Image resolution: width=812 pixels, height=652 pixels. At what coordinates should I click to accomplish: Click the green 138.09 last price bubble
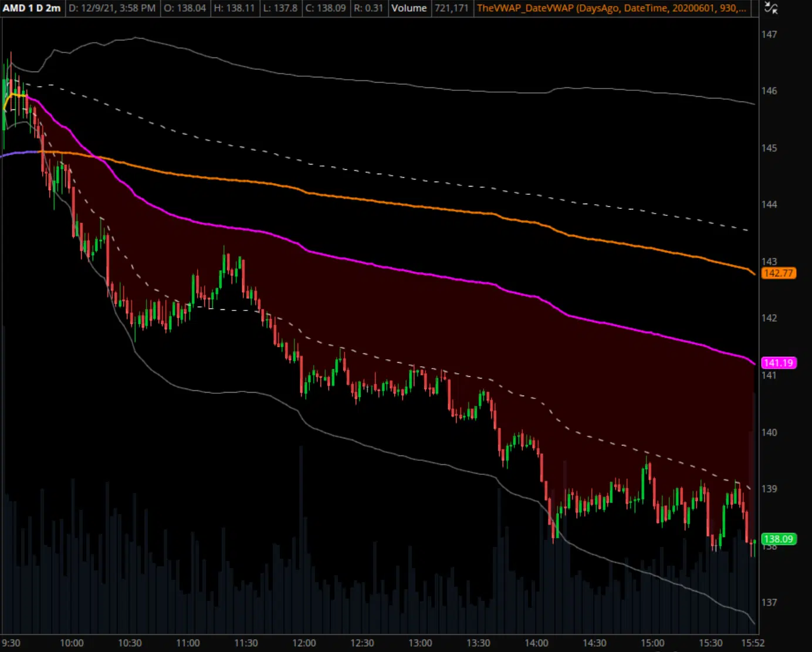point(778,539)
